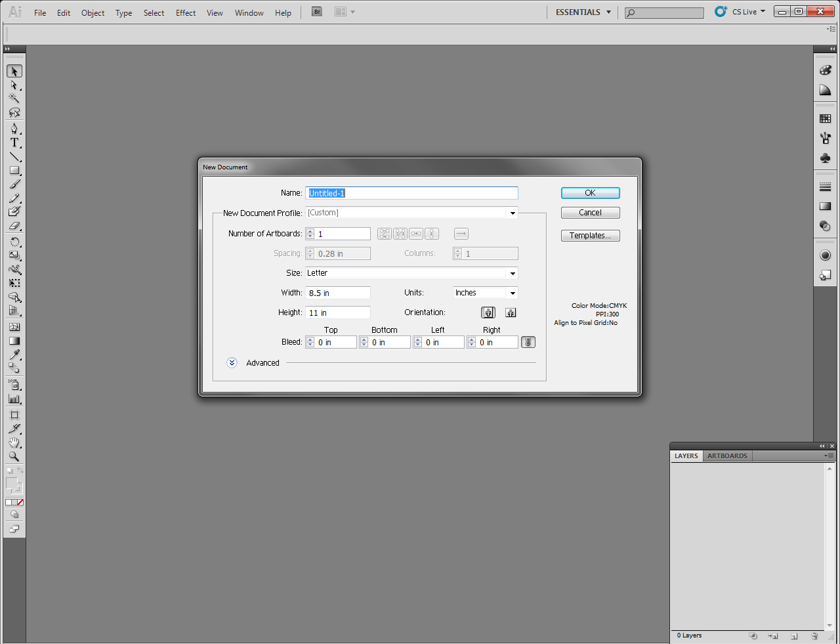Select the Direct Selection tool
Image resolution: width=840 pixels, height=644 pixels.
pyautogui.click(x=14, y=85)
